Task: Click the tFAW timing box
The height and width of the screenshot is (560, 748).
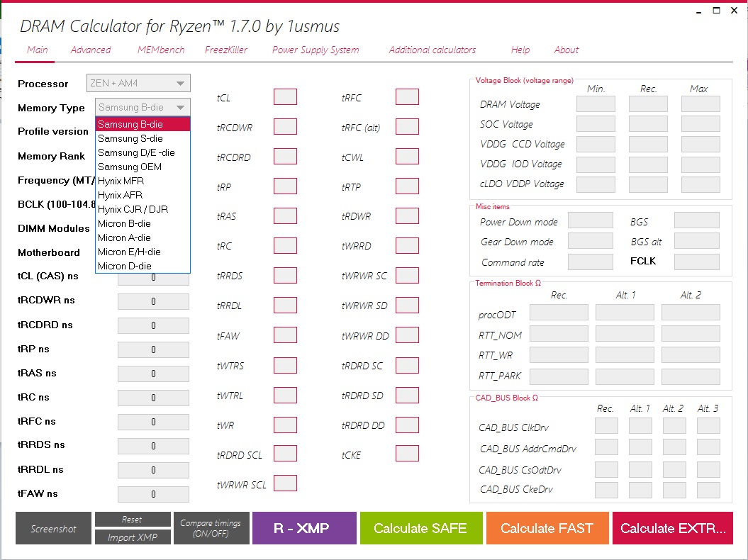Action: tap(285, 335)
